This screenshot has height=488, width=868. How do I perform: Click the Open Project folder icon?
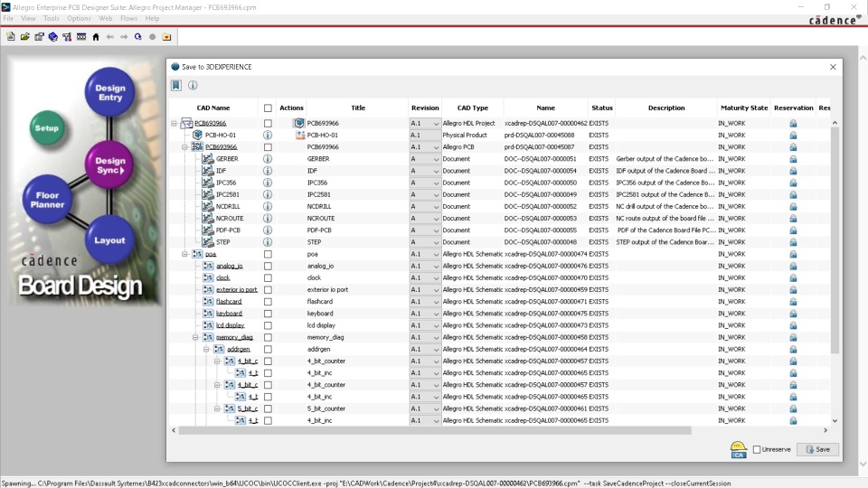click(25, 36)
